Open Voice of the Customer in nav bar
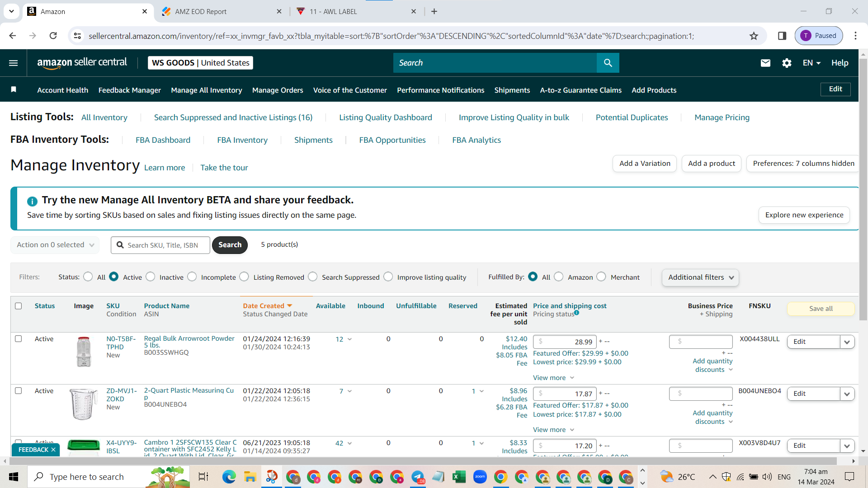Viewport: 868px width, 488px height. click(x=350, y=90)
